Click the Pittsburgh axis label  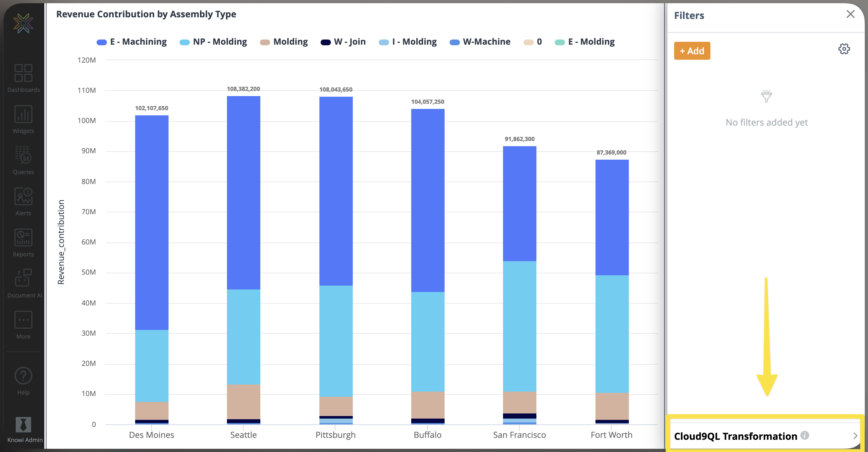335,435
